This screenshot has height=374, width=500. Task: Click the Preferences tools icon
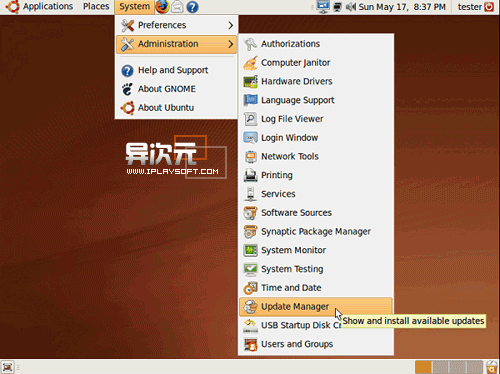(x=127, y=25)
